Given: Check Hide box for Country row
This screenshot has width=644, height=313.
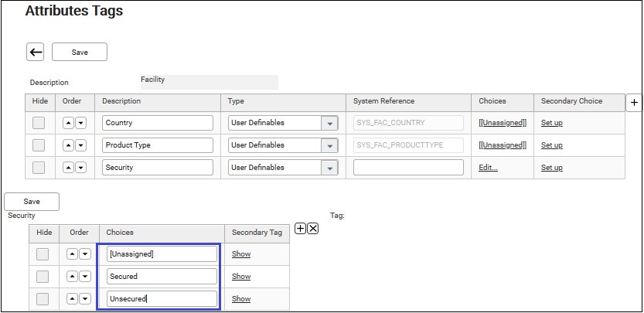Looking at the screenshot, I should 39,123.
